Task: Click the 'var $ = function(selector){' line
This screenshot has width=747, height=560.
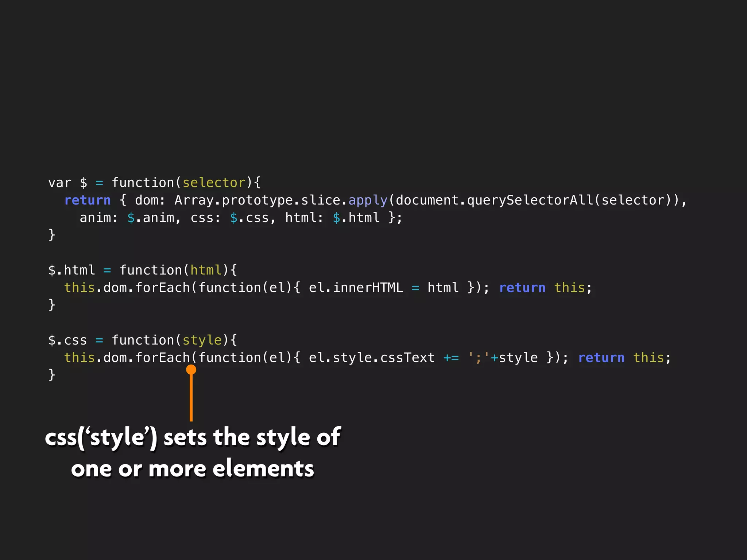Action: click(x=155, y=182)
